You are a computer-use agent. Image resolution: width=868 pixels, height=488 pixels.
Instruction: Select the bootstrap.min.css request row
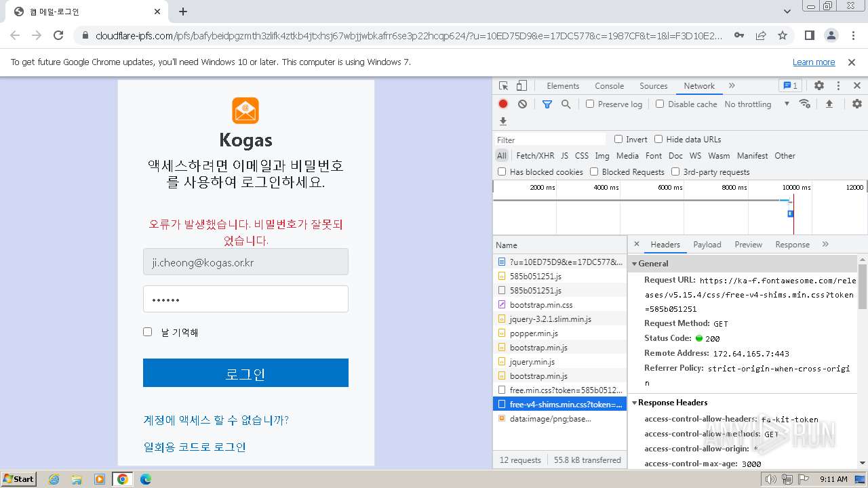[560, 305]
